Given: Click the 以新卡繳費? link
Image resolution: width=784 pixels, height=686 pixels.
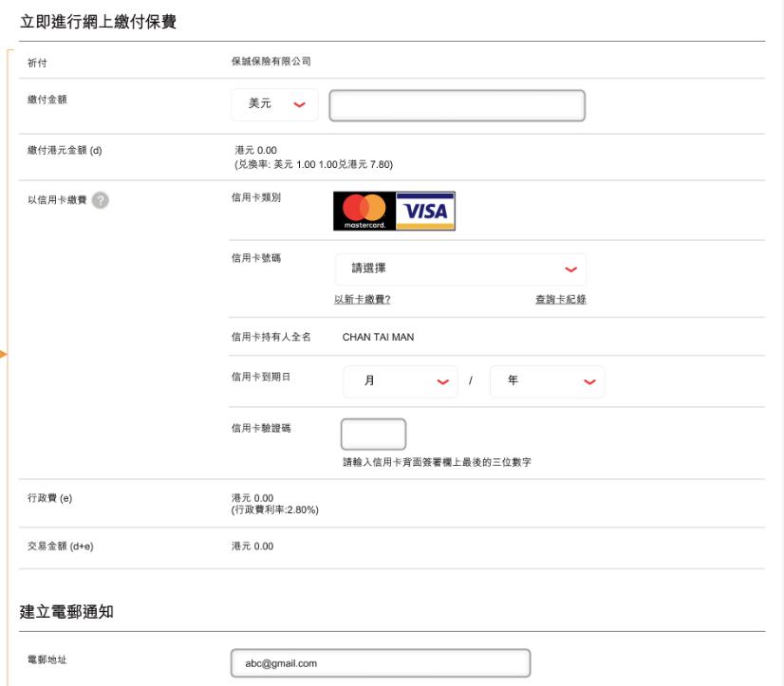Looking at the screenshot, I should click(363, 299).
